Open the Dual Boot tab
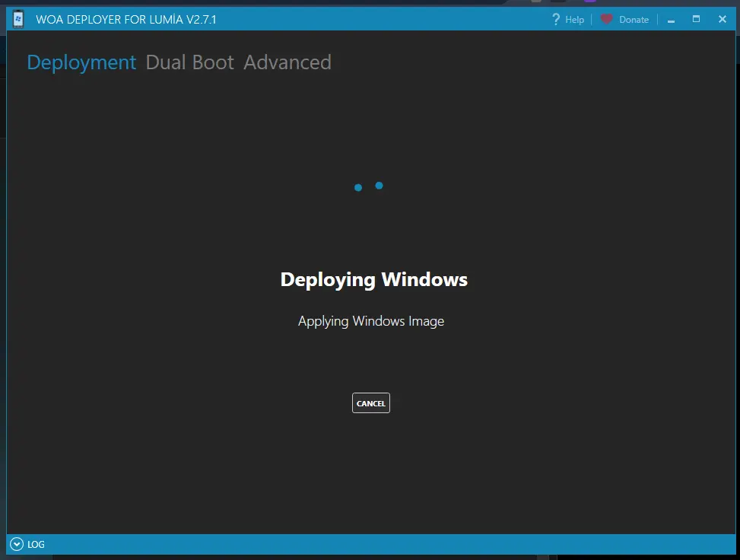Viewport: 740px width, 560px height. (x=189, y=62)
